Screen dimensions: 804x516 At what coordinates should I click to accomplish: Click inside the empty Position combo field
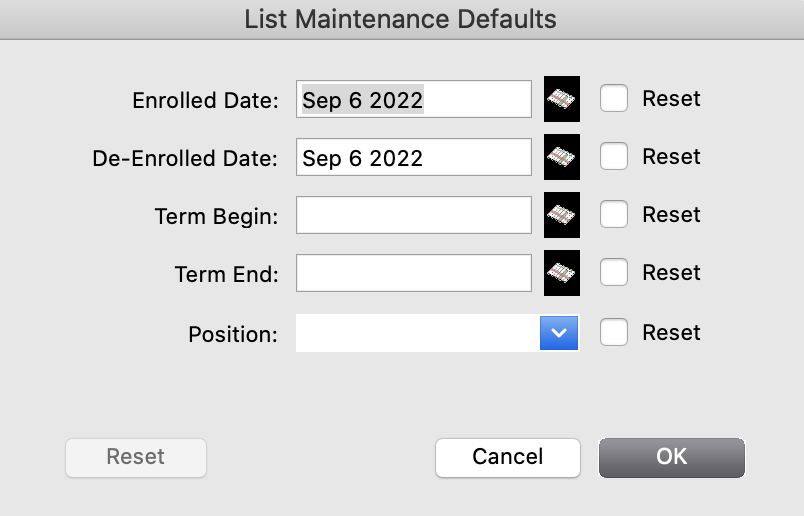point(417,333)
